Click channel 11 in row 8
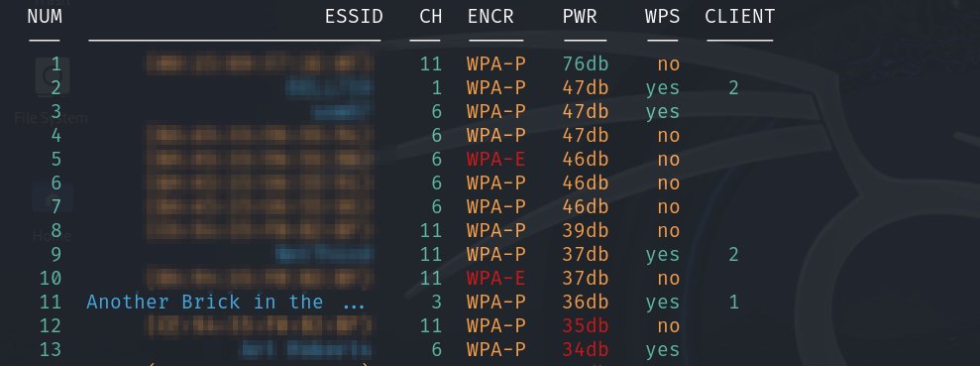980x366 pixels. coord(431,231)
